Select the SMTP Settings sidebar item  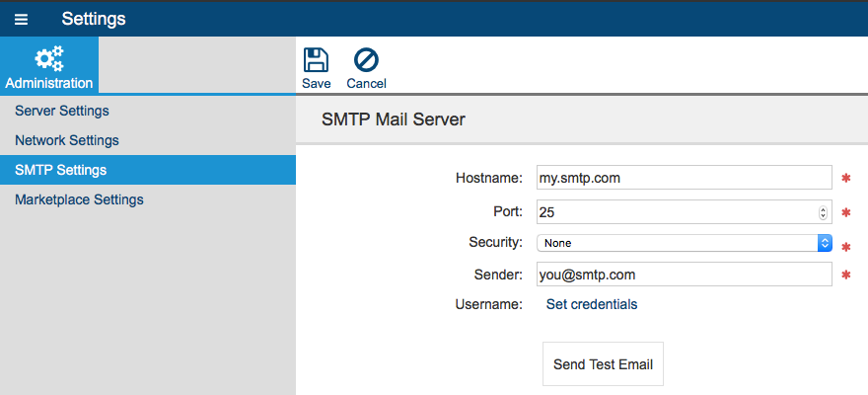148,170
